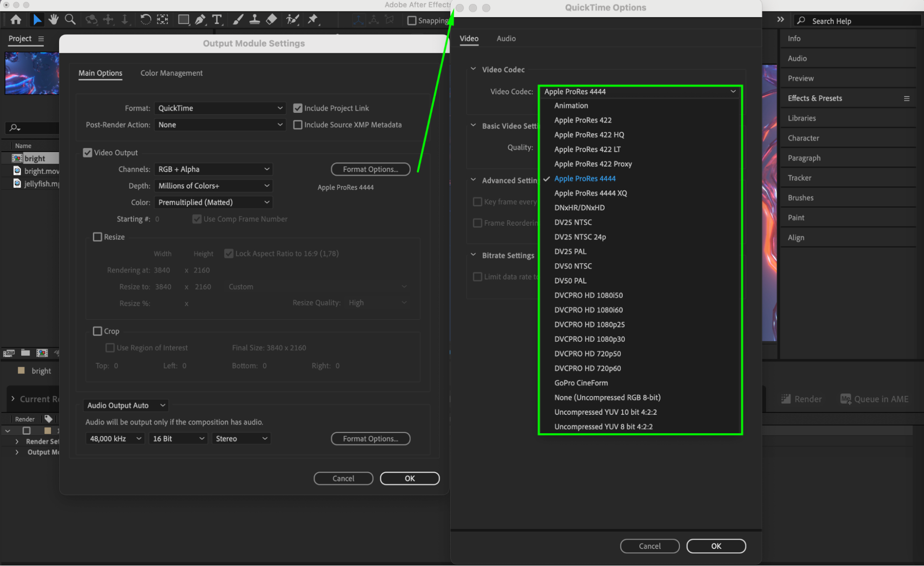
Task: Select the Clone Stamp tool
Action: pos(254,19)
